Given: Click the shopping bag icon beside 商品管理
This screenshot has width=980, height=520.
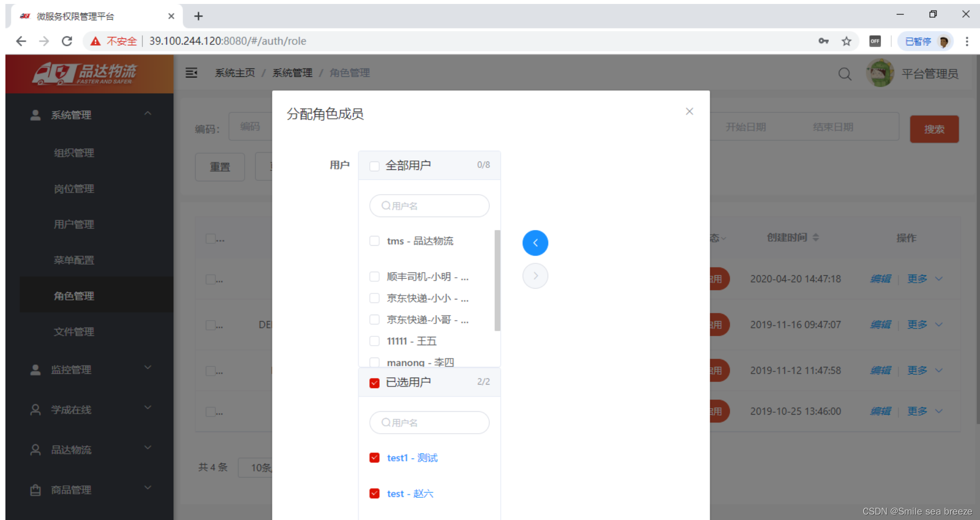Looking at the screenshot, I should tap(35, 489).
